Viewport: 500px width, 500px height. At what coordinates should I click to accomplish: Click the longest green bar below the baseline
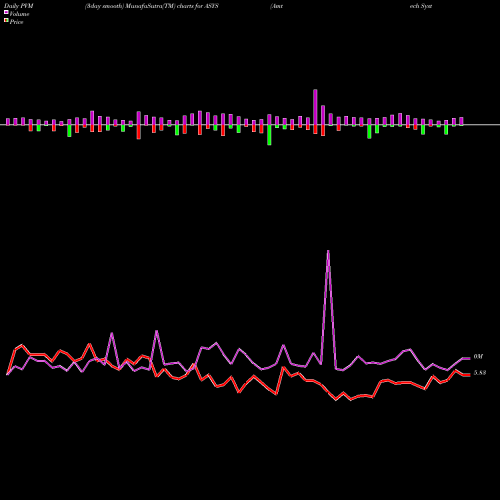pyautogui.click(x=269, y=135)
